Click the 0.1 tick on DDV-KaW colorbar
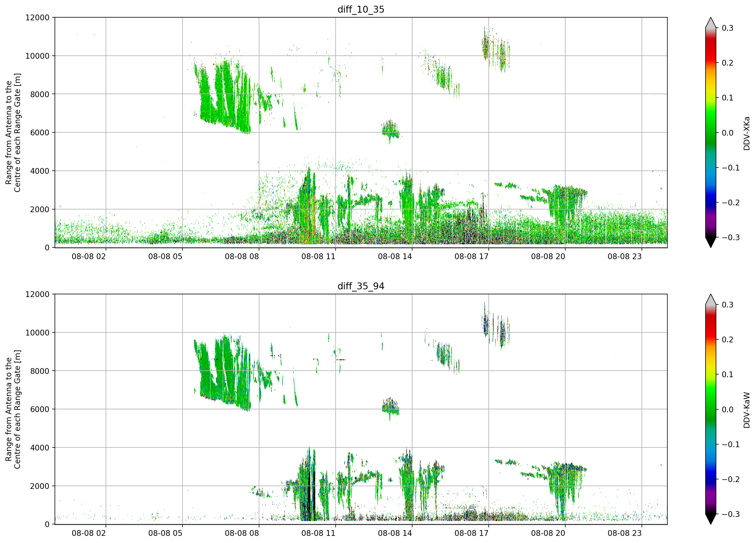Image resolution: width=756 pixels, height=543 pixels. (x=727, y=374)
